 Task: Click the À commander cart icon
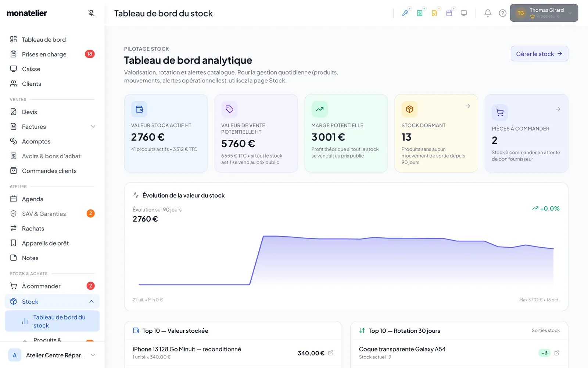[x=14, y=286]
